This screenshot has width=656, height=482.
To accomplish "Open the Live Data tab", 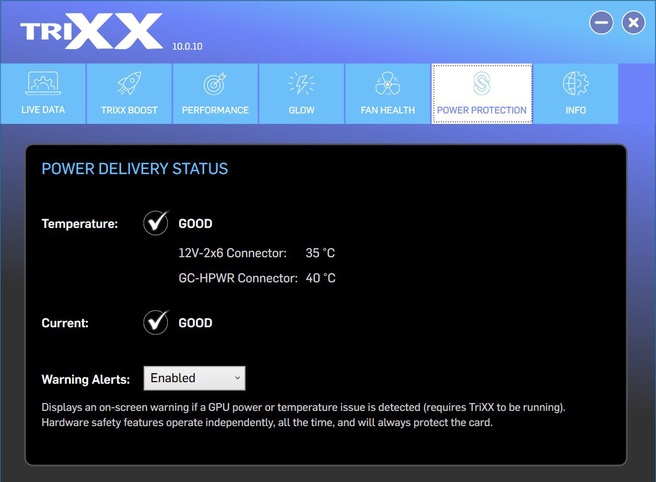I will [x=43, y=94].
